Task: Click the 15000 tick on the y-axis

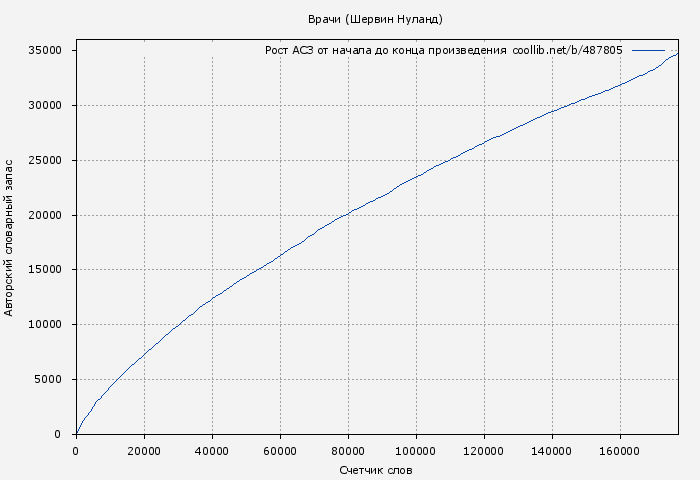Action: [45, 269]
